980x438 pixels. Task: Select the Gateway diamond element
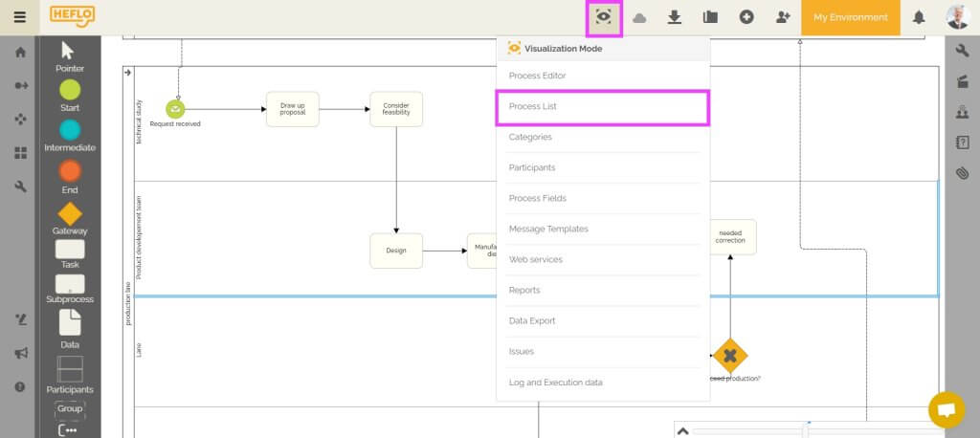click(70, 214)
